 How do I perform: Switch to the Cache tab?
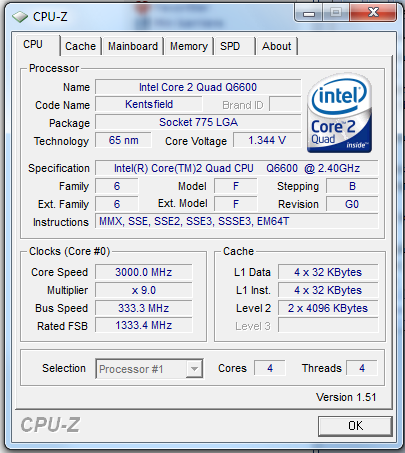point(80,46)
